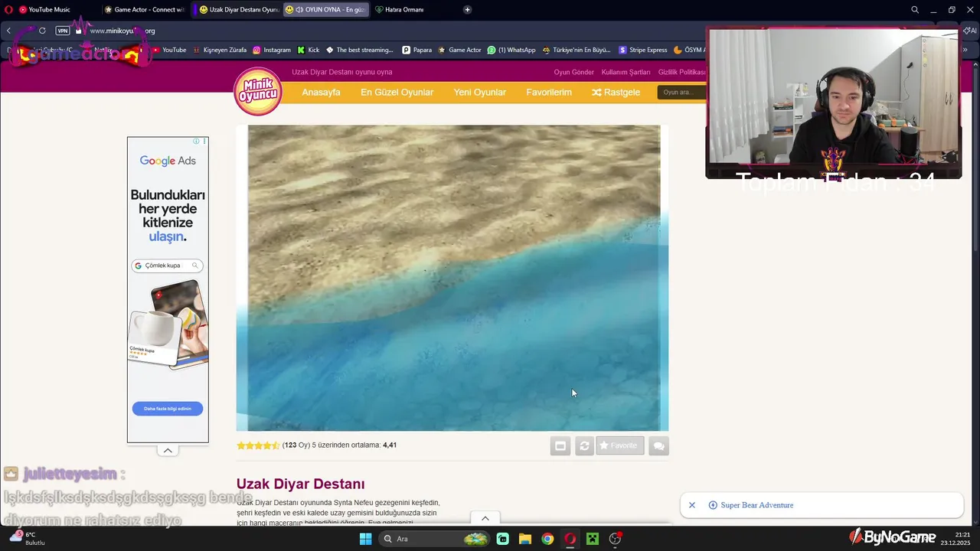This screenshot has height=551, width=980.
Task: Open Google Chrome from taskbar
Action: [547, 539]
